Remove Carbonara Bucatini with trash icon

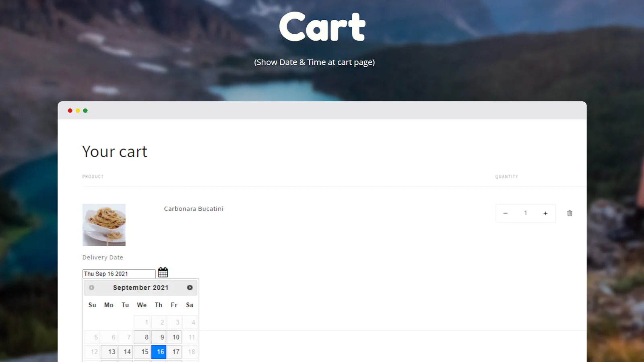(x=570, y=213)
